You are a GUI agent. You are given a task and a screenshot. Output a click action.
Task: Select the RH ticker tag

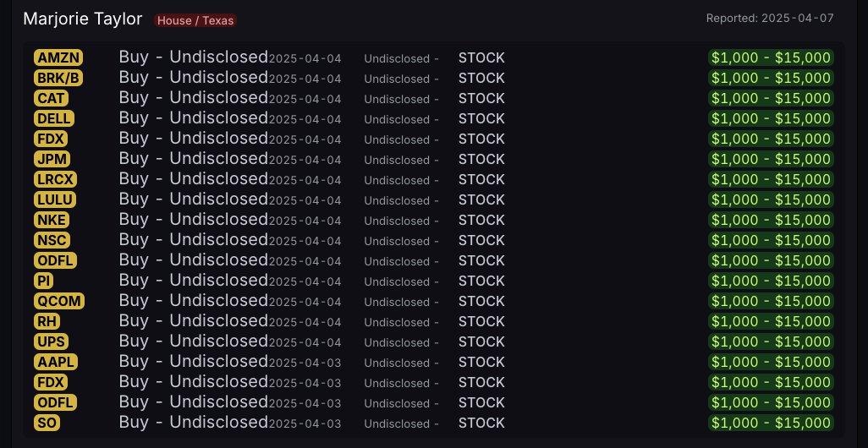point(47,321)
